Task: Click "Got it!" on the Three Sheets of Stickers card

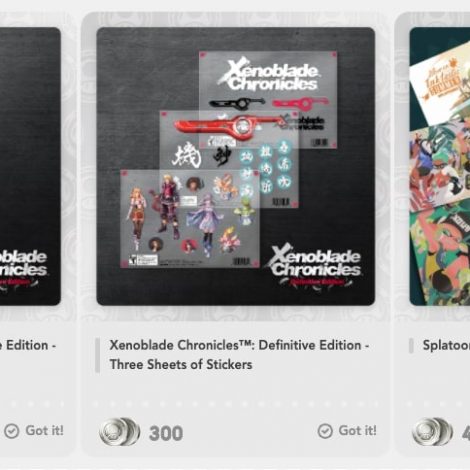Action: 357,430
